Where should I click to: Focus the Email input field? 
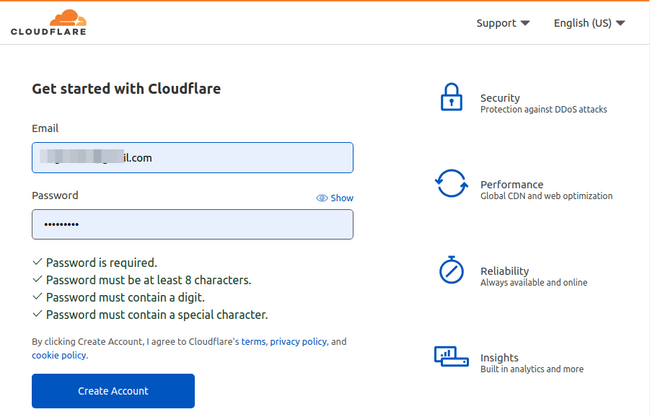(193, 158)
